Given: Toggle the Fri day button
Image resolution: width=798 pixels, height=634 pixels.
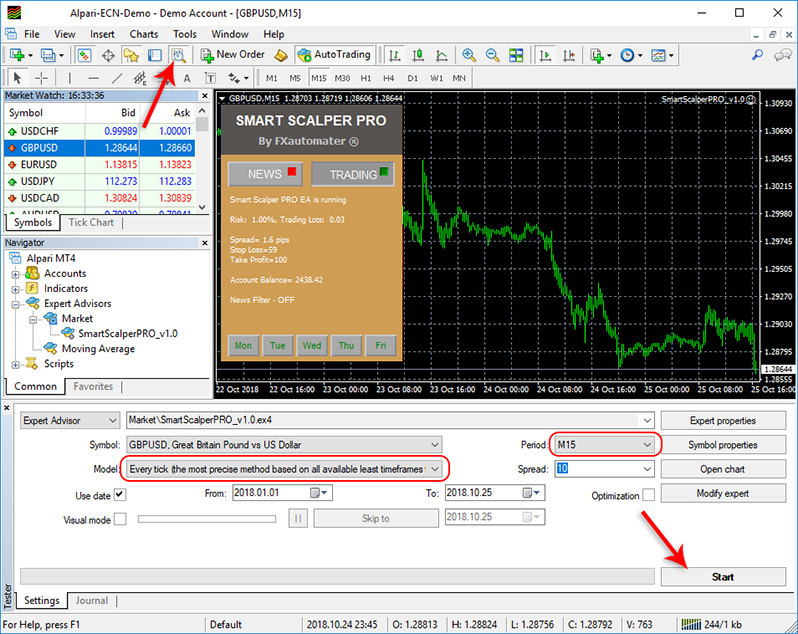Looking at the screenshot, I should pos(381,345).
